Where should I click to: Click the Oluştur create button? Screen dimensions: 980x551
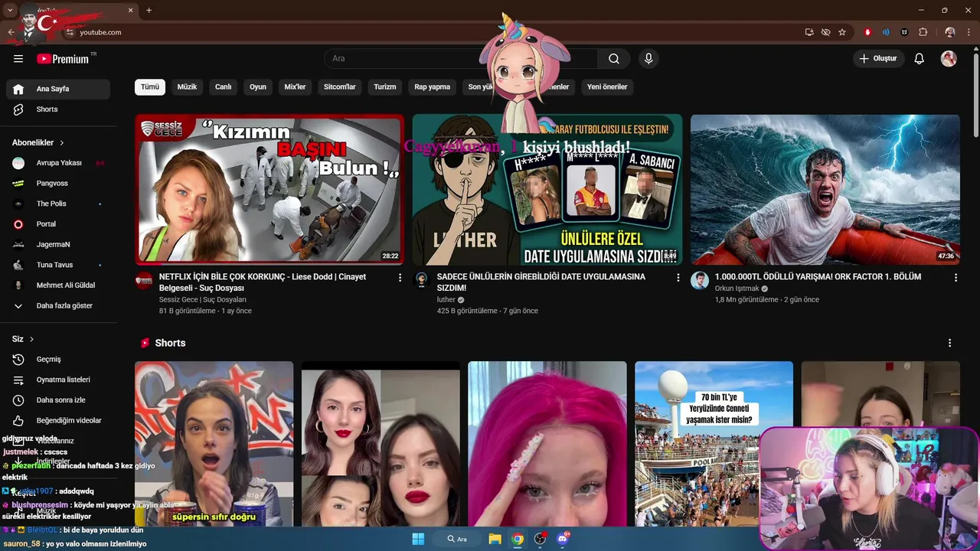[x=878, y=59]
